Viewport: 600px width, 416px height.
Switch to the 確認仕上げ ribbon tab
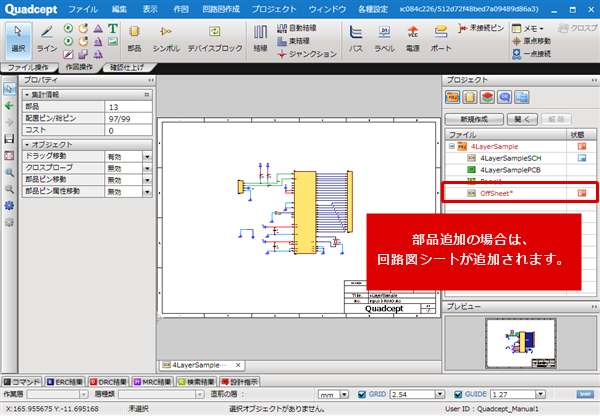click(x=127, y=67)
